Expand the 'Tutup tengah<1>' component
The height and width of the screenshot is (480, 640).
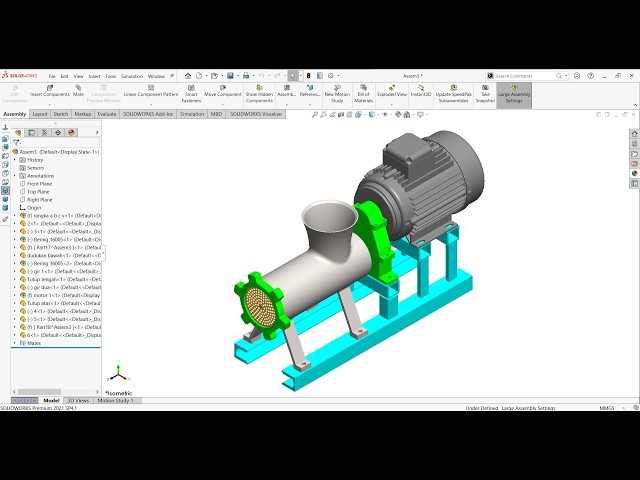point(15,279)
